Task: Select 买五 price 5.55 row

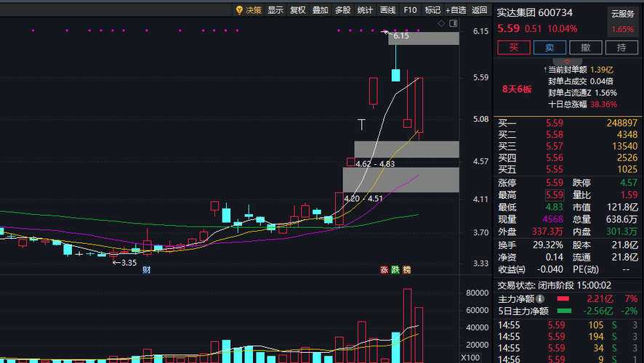Action: pyautogui.click(x=567, y=169)
